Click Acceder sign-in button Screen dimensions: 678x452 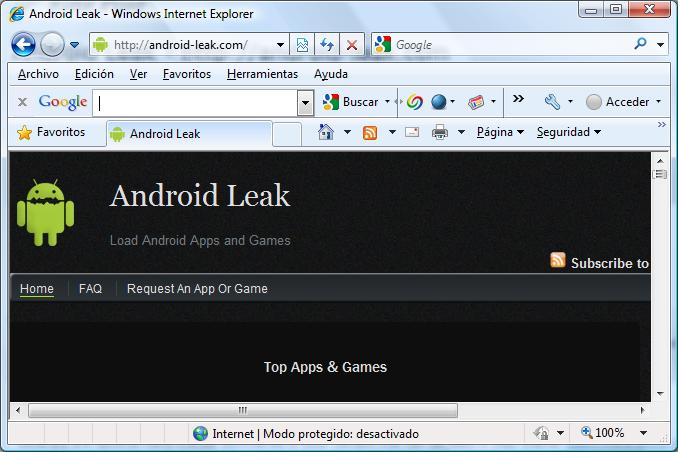point(617,102)
